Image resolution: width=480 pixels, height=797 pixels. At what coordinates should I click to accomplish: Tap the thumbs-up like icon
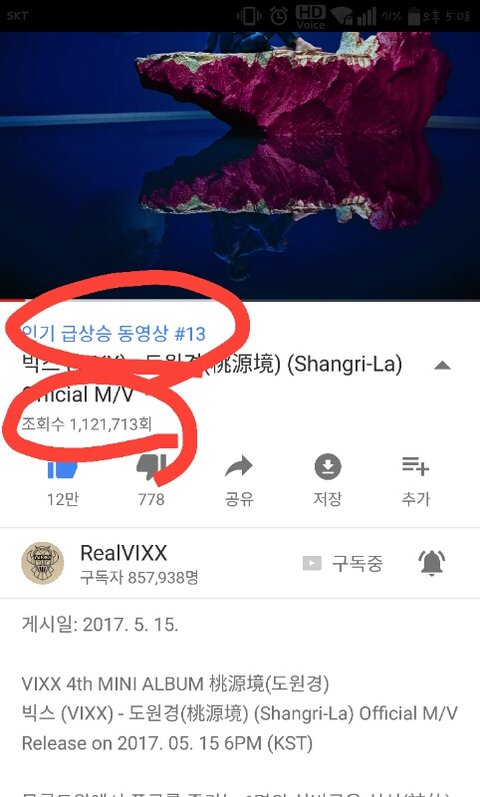63,468
